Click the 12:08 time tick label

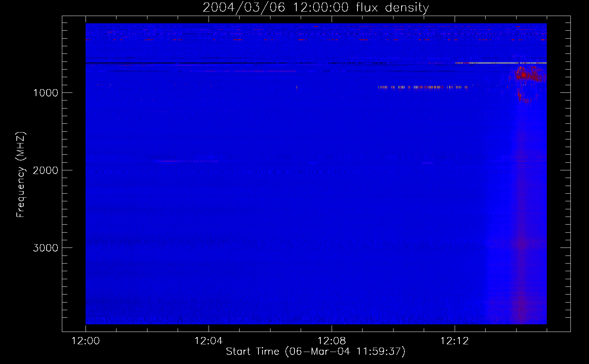(332, 341)
